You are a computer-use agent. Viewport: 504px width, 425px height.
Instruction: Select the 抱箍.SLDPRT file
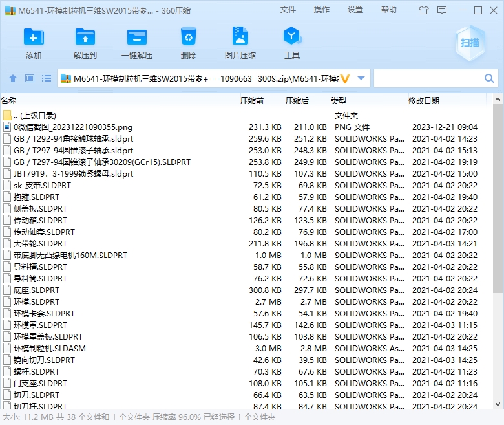(246, 197)
